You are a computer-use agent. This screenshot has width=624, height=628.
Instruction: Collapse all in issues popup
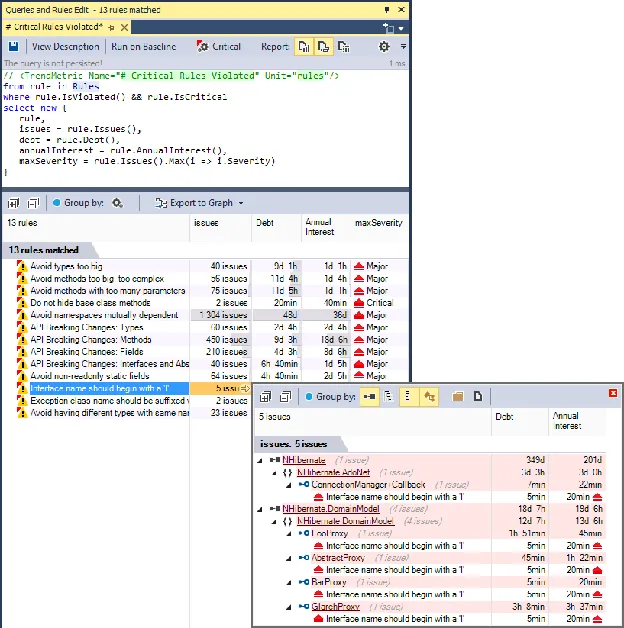click(286, 397)
